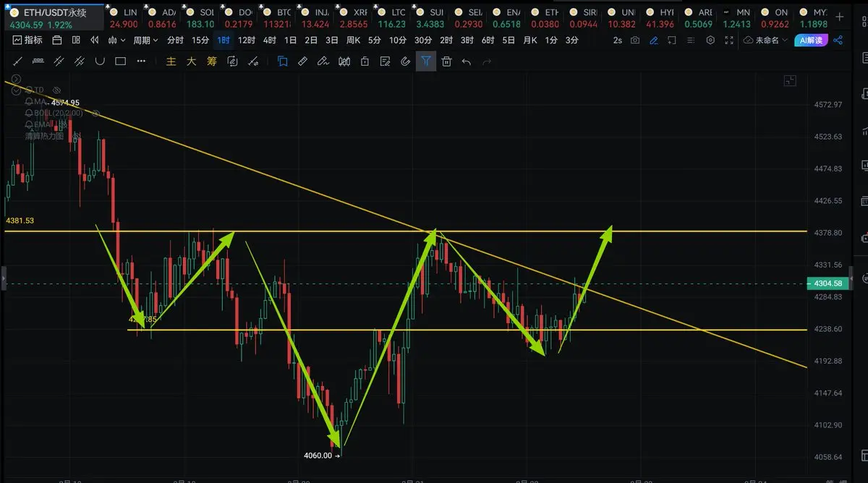868x483 pixels.
Task: Click the rewind replay icon
Action: [93, 40]
